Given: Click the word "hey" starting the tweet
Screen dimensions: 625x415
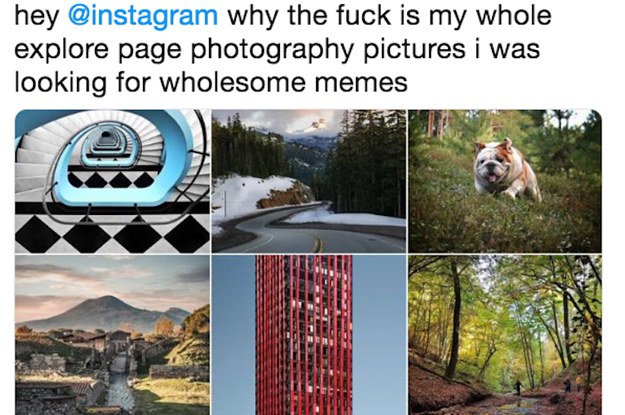Looking at the screenshot, I should 36,16.
